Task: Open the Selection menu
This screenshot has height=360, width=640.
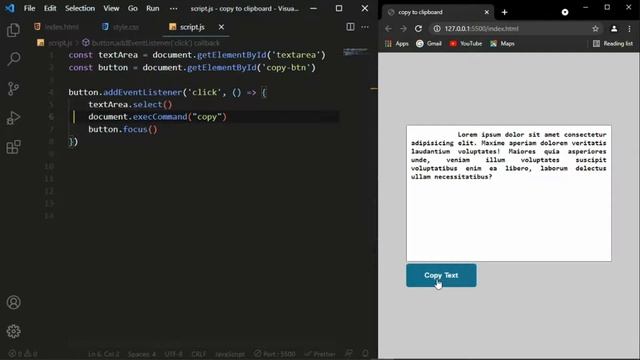Action: 80,8
